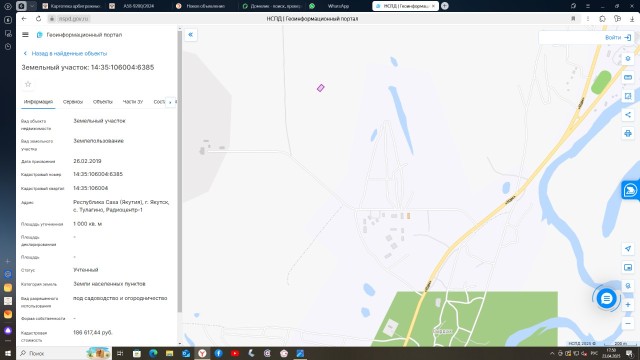The height and width of the screenshot is (360, 640).
Task: Center map on my location arrow
Action: pyautogui.click(x=628, y=249)
